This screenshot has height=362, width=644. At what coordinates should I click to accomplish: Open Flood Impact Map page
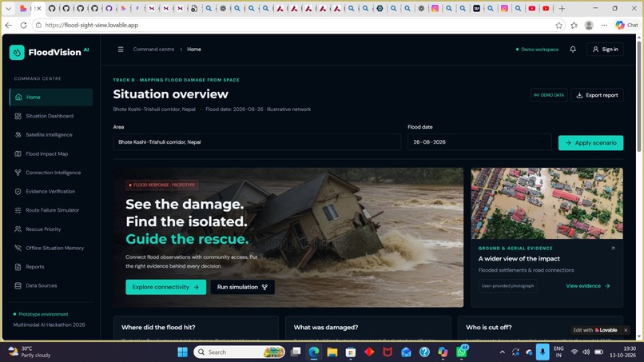[x=51, y=153]
